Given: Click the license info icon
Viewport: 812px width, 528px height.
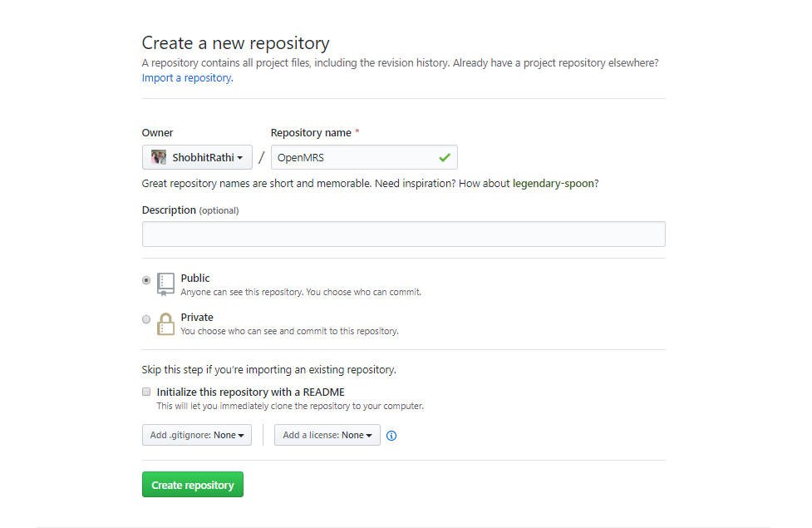Looking at the screenshot, I should click(x=391, y=436).
